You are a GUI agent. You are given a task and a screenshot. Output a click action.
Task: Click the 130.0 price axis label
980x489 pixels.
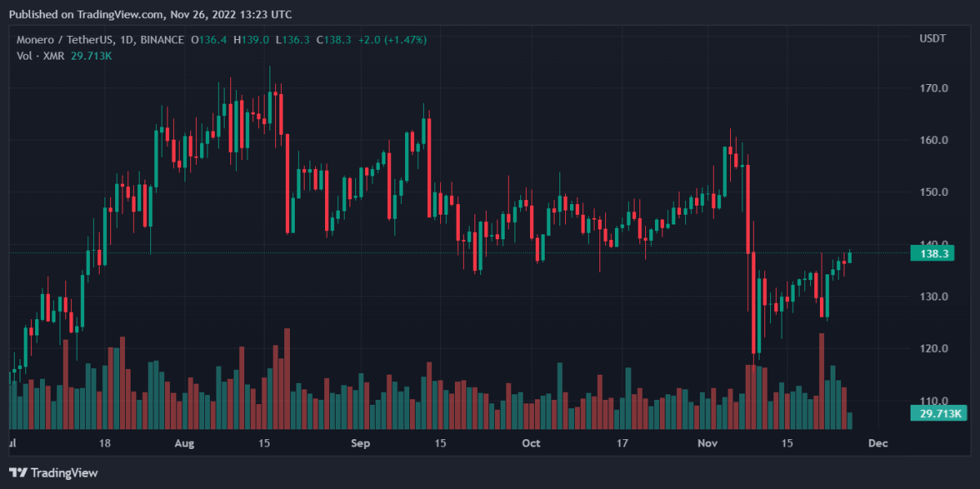point(933,297)
